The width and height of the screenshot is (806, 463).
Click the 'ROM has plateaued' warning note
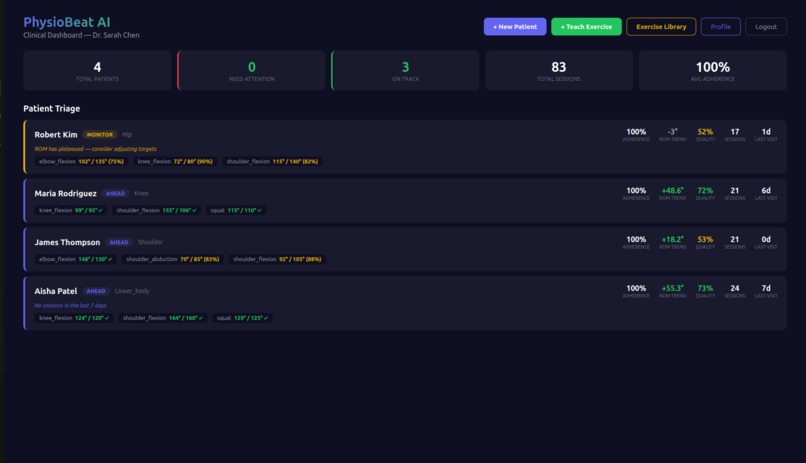pyautogui.click(x=96, y=149)
